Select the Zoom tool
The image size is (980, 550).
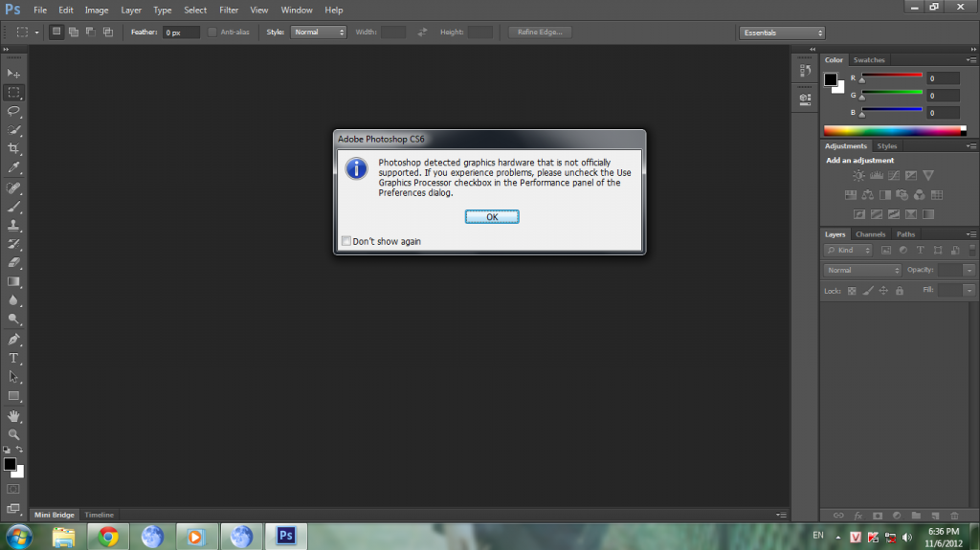pyautogui.click(x=13, y=434)
